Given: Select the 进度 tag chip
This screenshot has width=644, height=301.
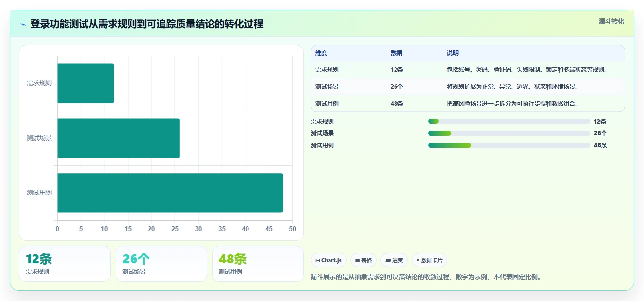Looking at the screenshot, I should 394,260.
